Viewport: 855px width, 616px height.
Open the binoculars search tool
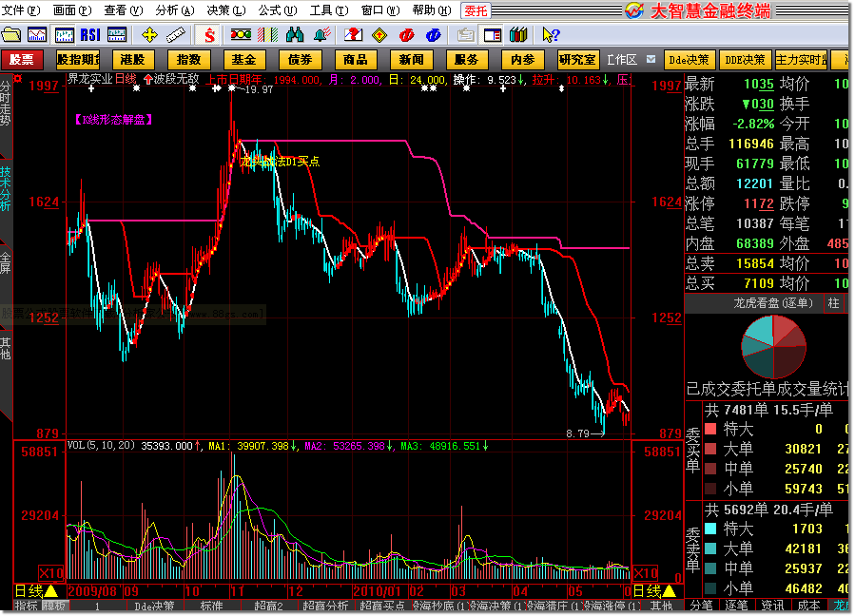(x=295, y=35)
